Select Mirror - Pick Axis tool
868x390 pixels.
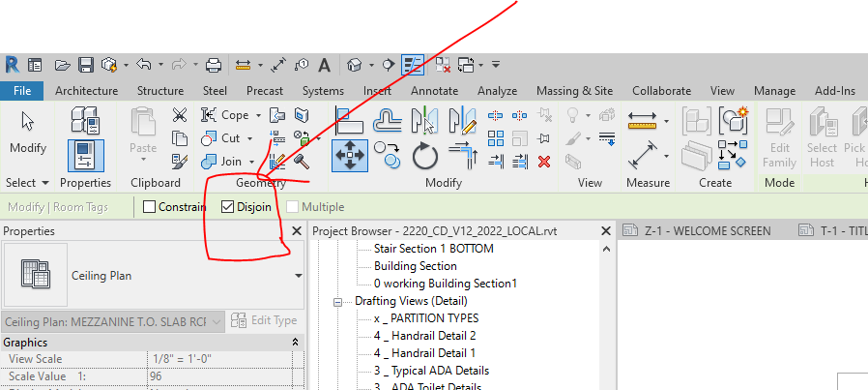click(x=424, y=120)
